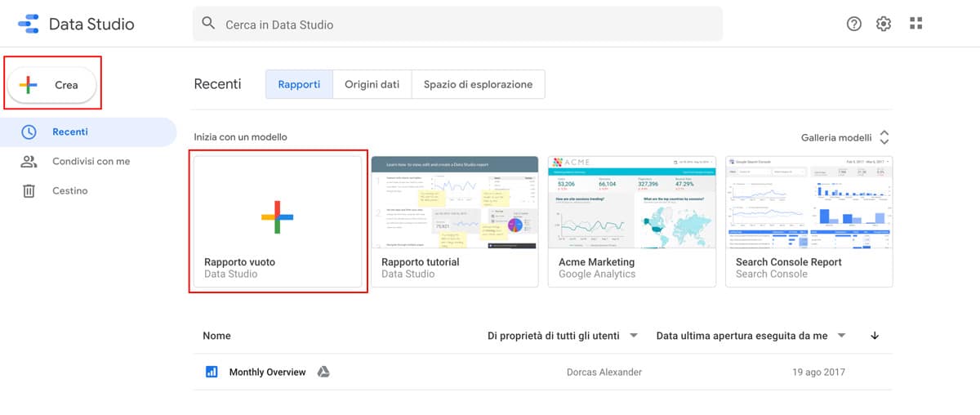The width and height of the screenshot is (980, 415).
Task: Open Data ultima apertura eseguita da me dropdown
Action: (x=751, y=336)
